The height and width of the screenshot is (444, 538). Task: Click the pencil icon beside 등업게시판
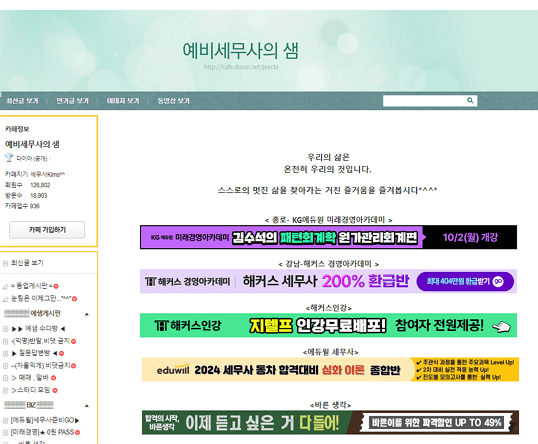5,287
